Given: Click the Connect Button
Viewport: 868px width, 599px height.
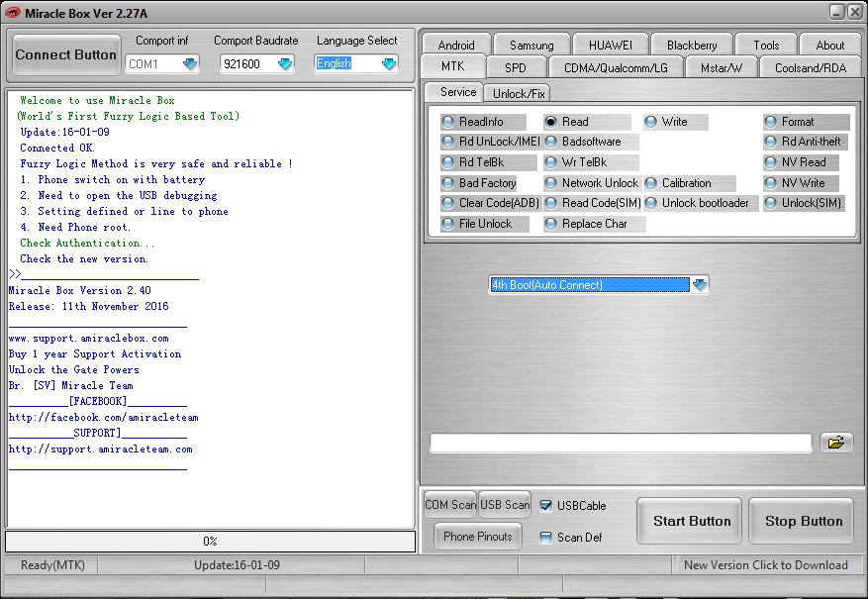Looking at the screenshot, I should click(66, 54).
